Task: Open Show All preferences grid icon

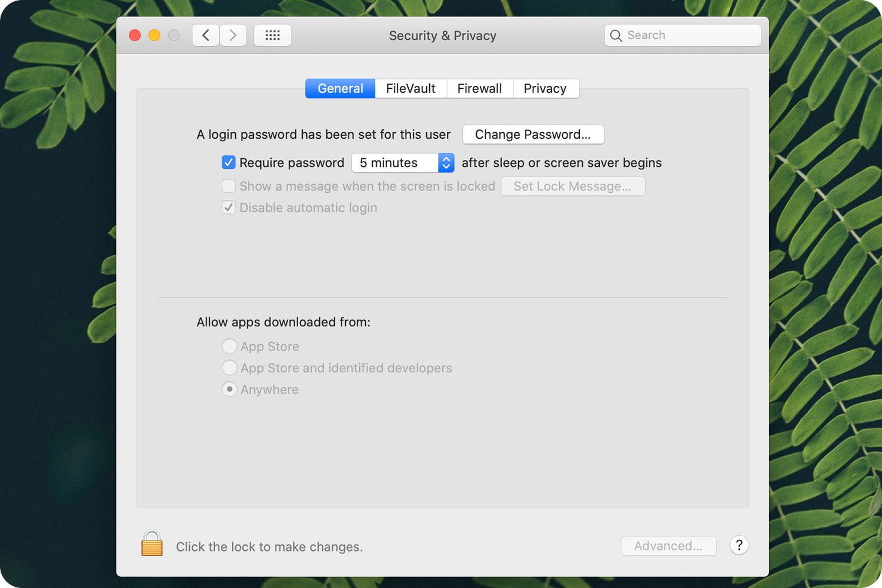Action: 272,35
